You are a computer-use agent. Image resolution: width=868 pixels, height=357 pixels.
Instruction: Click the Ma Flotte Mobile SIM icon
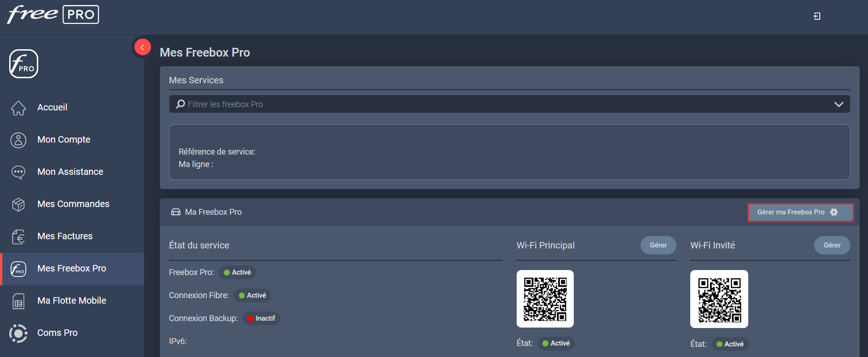pyautogui.click(x=18, y=301)
